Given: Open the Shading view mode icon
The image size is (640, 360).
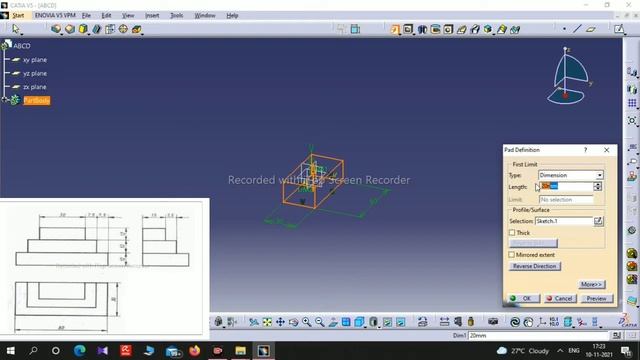Looking at the screenshot, I should coord(373,322).
